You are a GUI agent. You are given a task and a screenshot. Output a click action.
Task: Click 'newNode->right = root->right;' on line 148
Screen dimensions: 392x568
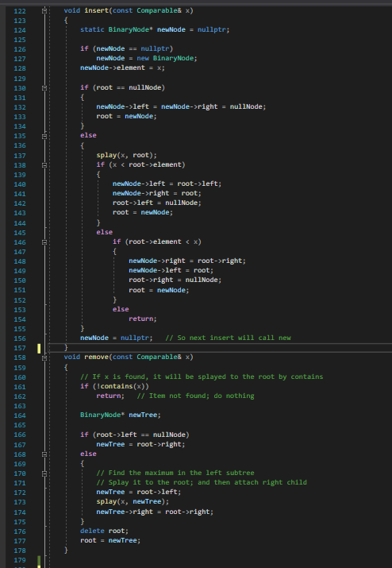point(187,261)
